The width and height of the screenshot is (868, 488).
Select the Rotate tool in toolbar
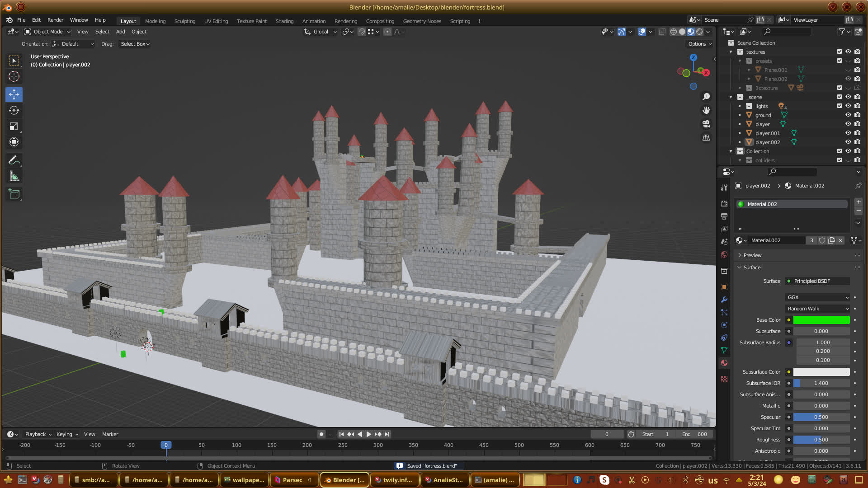click(x=14, y=110)
